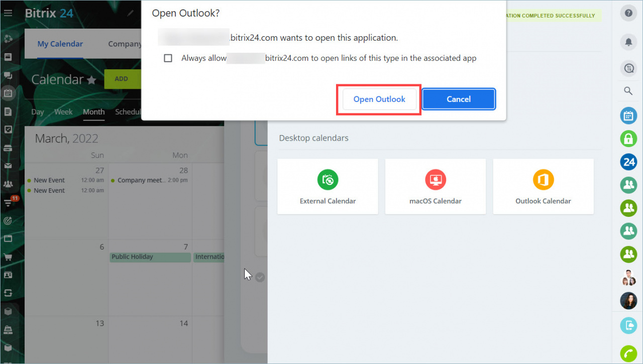This screenshot has height=364, width=643.
Task: Open the help question mark icon
Action: click(628, 14)
